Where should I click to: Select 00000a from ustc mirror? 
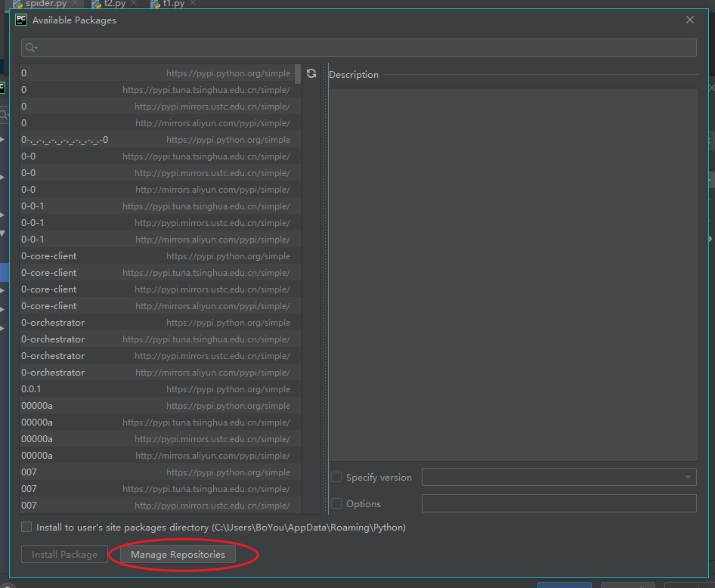click(160, 439)
